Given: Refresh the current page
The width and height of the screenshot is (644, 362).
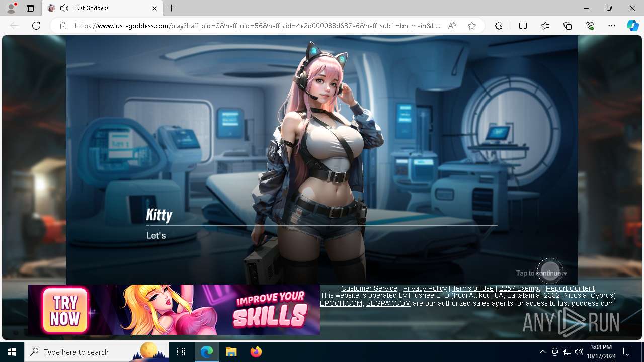Looking at the screenshot, I should click(36, 26).
